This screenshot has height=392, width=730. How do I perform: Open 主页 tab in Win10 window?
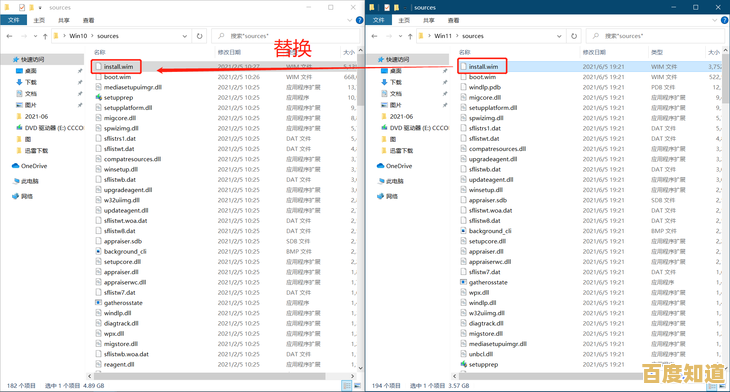point(39,20)
